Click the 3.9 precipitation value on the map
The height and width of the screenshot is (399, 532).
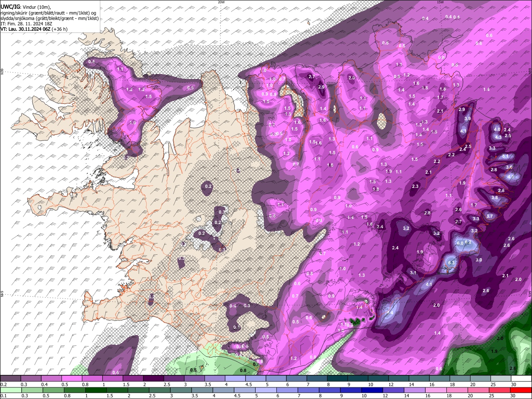(468, 119)
